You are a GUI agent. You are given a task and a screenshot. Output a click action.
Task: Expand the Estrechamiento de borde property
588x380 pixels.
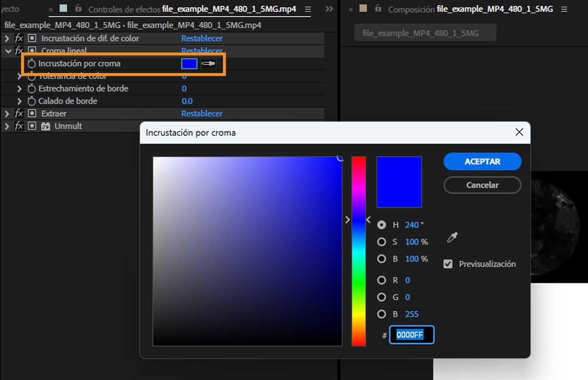19,88
